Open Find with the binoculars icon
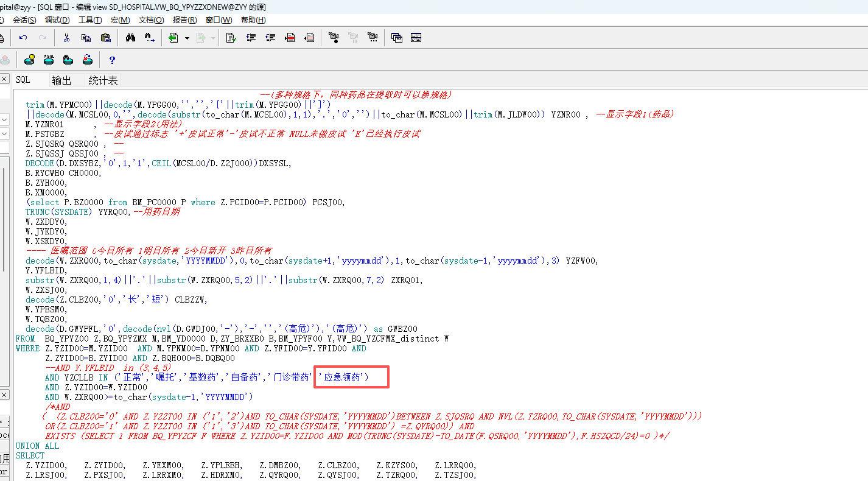Viewport: 868px width, 481px height. (130, 38)
